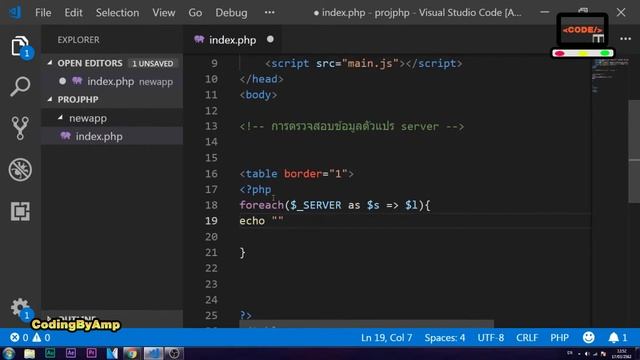
Task: Open the Debug view in activity bar
Action: tap(20, 169)
